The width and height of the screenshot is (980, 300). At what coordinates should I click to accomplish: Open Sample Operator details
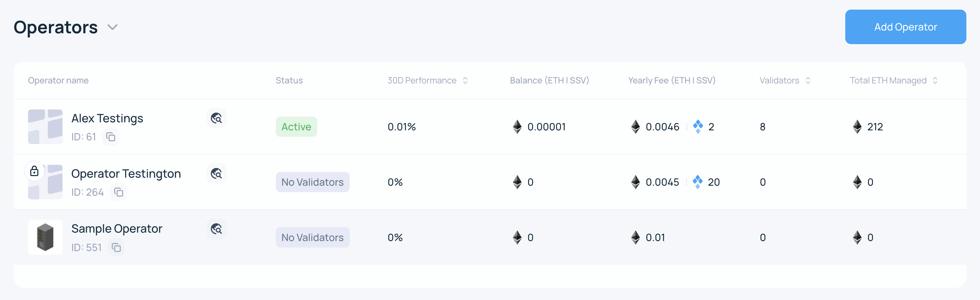click(x=117, y=229)
